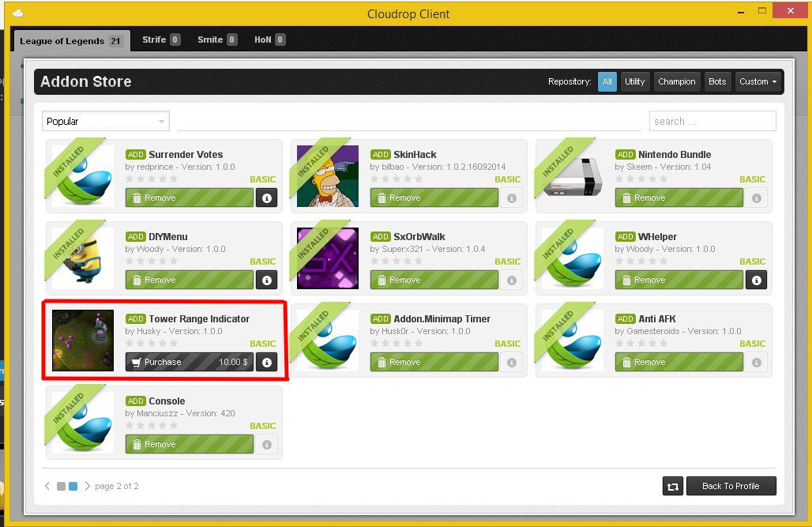Open info for Anti AFK addon
812x527 pixels.
point(757,362)
